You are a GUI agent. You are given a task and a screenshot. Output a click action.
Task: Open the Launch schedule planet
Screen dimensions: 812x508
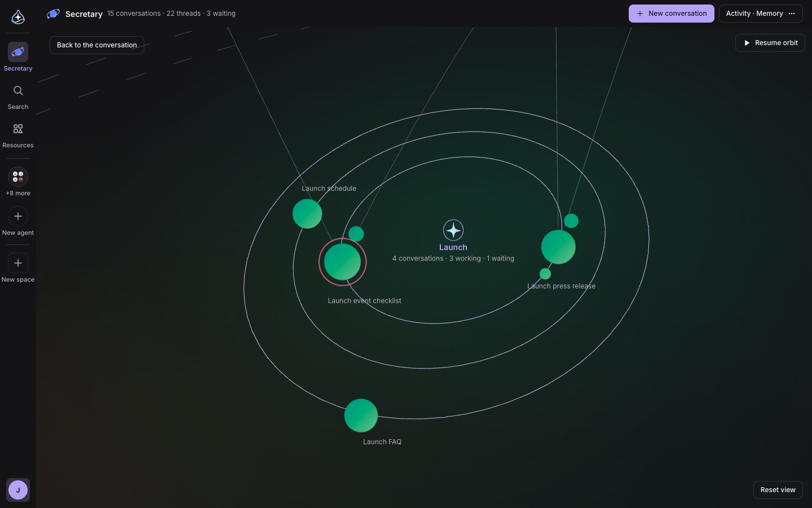[x=307, y=214]
